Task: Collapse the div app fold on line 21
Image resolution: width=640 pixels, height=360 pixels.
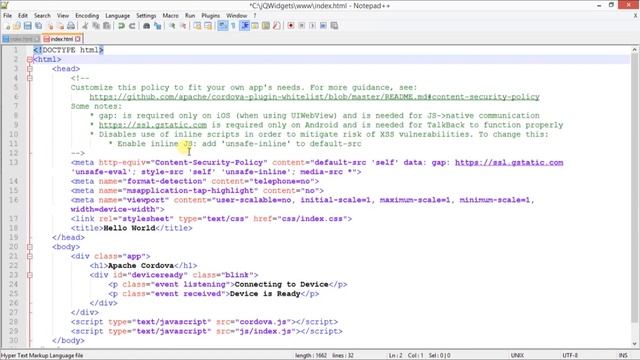Action: 30,256
